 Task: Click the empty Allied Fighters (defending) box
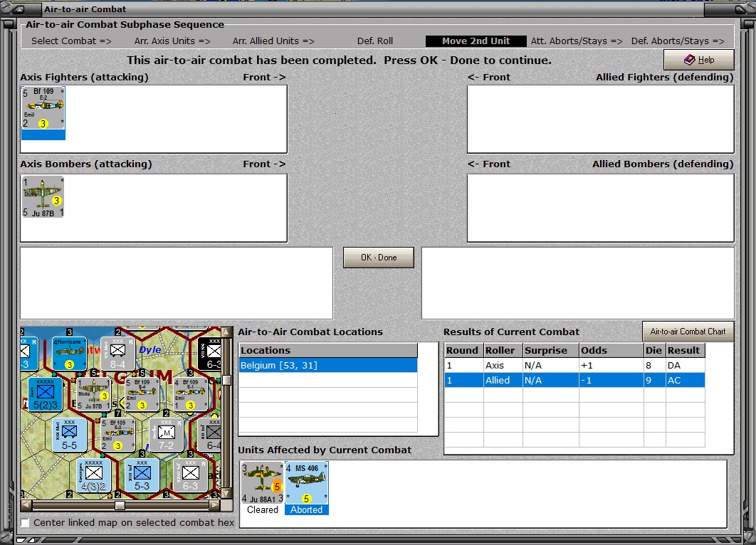point(601,119)
